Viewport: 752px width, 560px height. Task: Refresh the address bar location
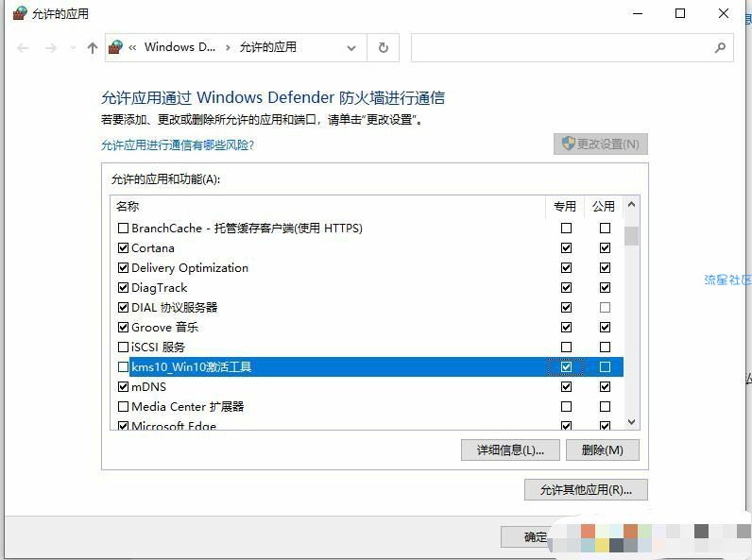click(x=384, y=47)
